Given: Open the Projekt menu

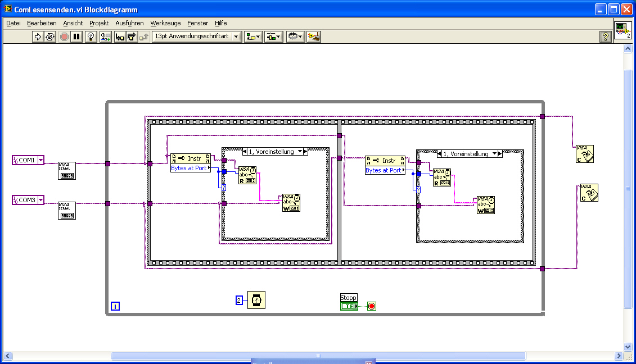Looking at the screenshot, I should pos(99,23).
